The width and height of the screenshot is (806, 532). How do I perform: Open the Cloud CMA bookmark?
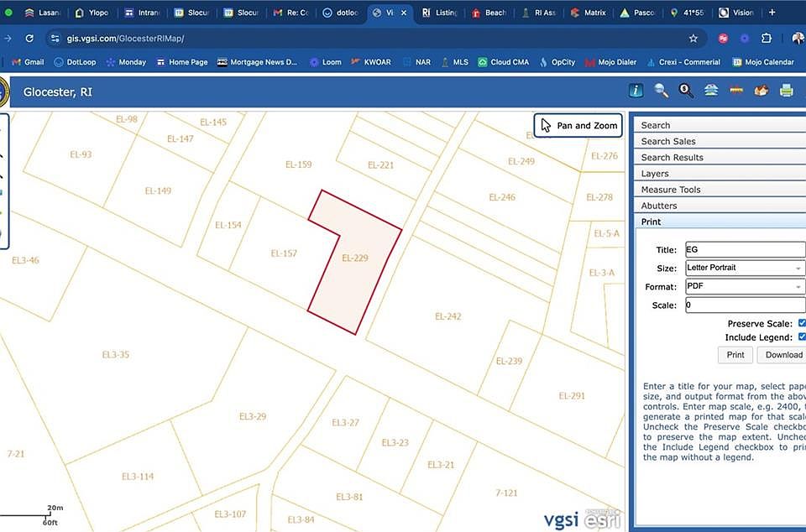[503, 62]
